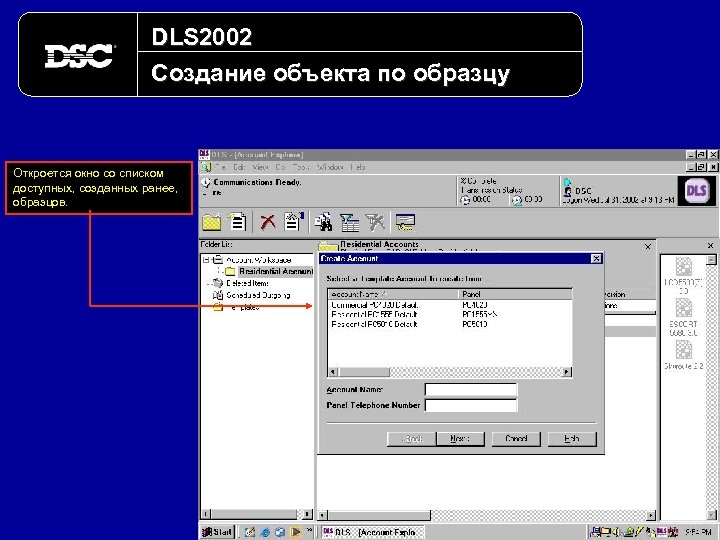Click the DLS icon in system tray
This screenshot has width=720, height=540.
click(662, 532)
